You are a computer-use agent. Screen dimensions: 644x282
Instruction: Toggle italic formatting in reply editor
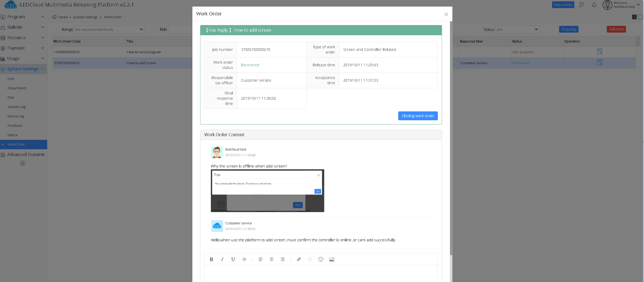tap(222, 259)
